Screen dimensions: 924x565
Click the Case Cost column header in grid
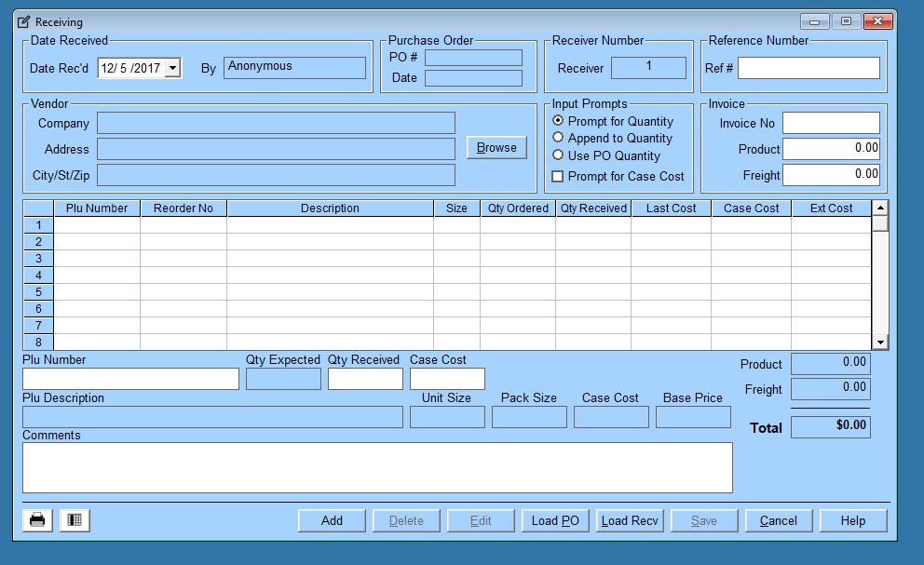coord(752,208)
